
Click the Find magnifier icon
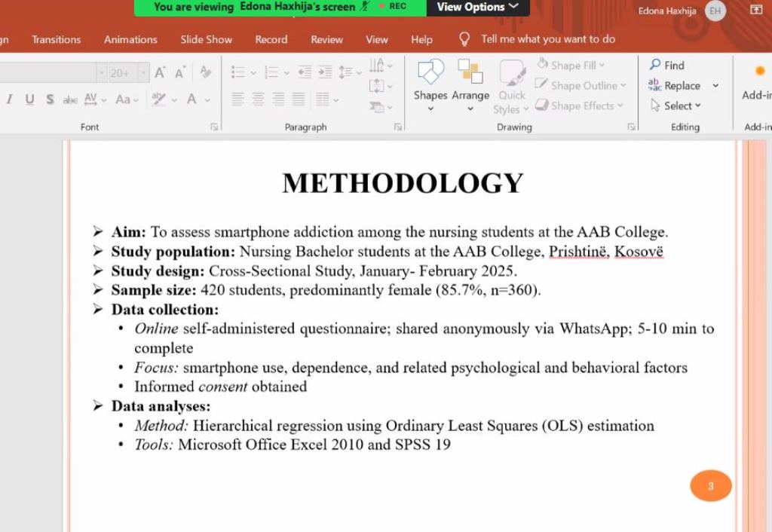655,66
